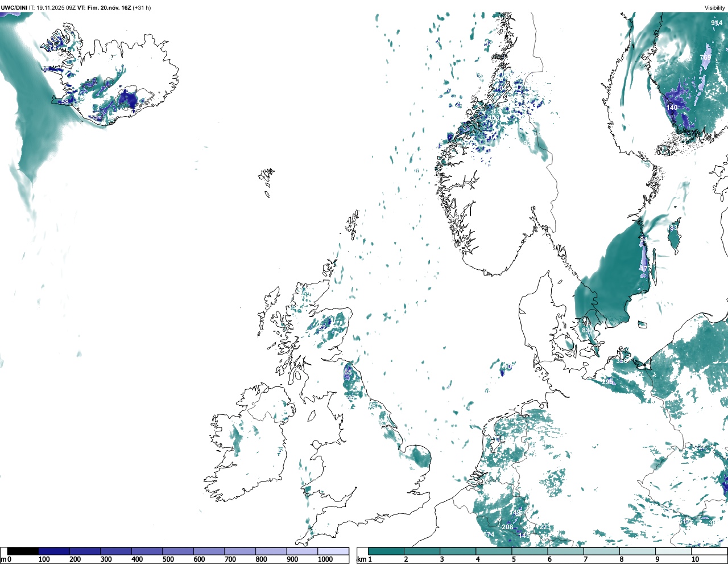Click the '356' value near the Baltic coast
The height and width of the screenshot is (564, 728).
(x=622, y=360)
